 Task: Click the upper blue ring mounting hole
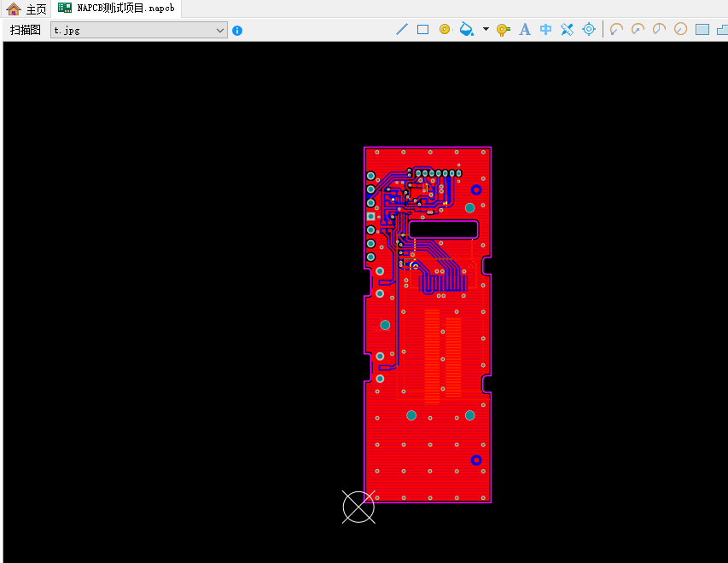(x=476, y=190)
